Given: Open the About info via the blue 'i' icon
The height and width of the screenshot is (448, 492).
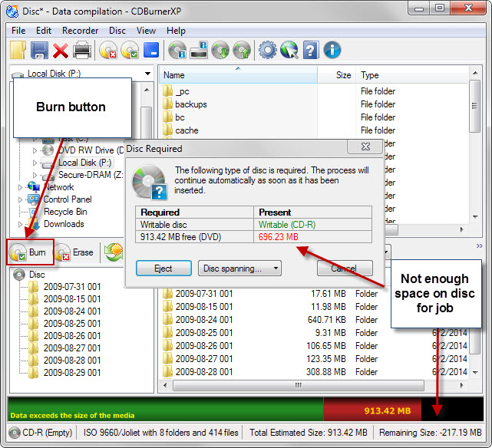Looking at the screenshot, I should click(332, 50).
